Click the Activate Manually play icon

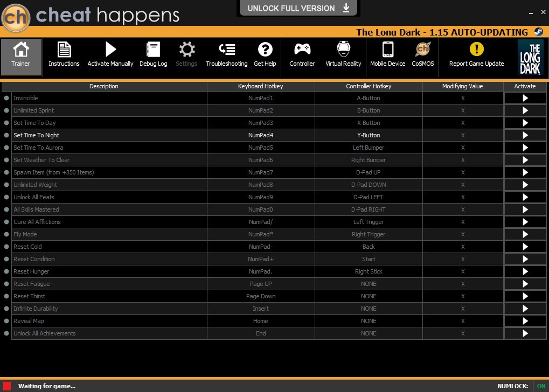coord(110,50)
